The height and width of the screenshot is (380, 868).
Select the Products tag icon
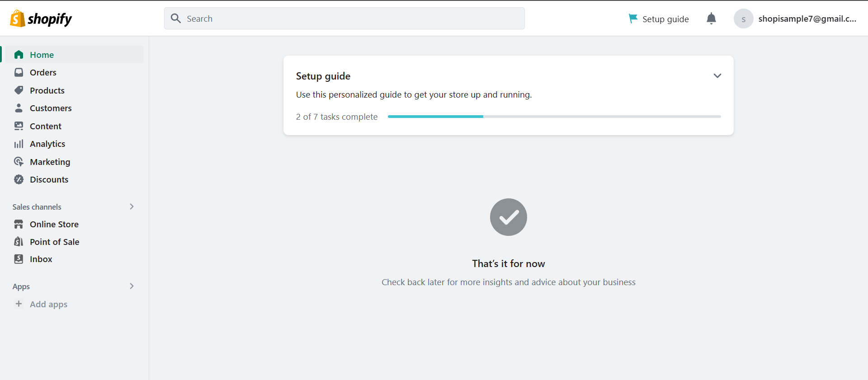point(19,90)
